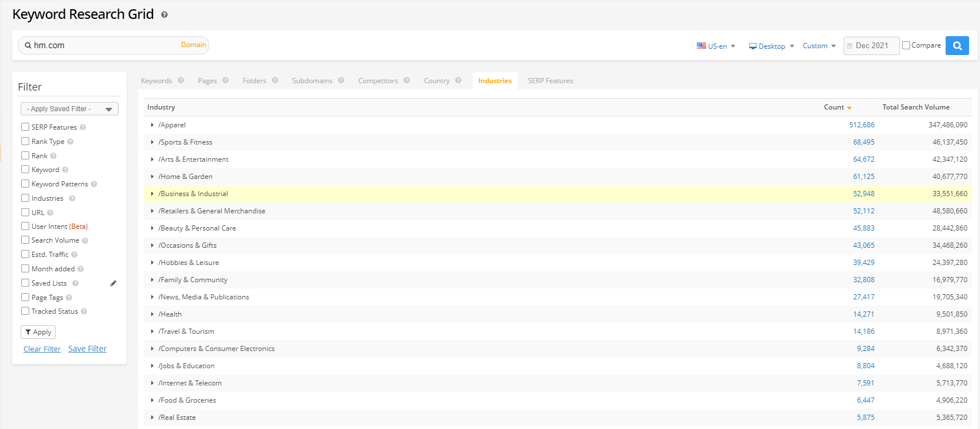Click the Count column sort arrow

[849, 108]
